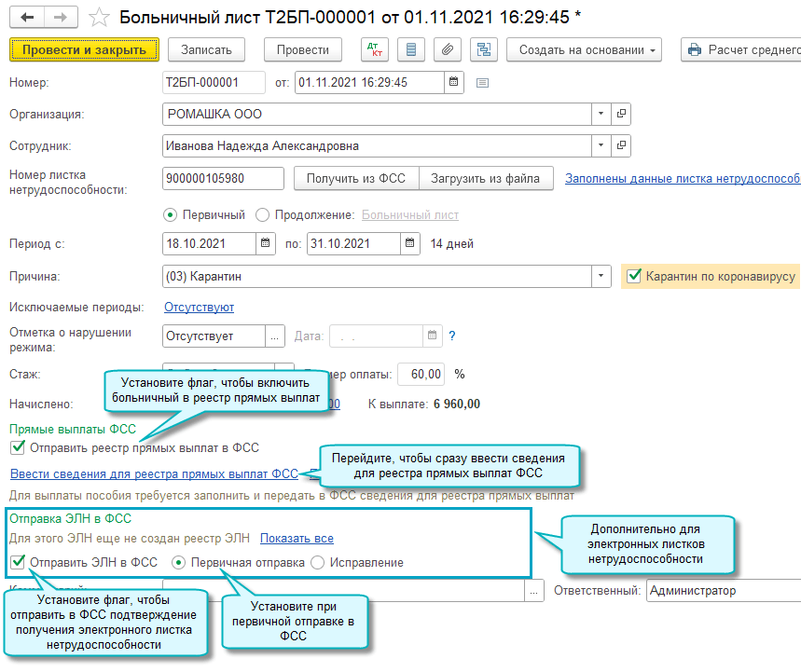801x672 pixels.
Task: Click ellipsis button in Отметка о нарушении field
Action: 275,336
